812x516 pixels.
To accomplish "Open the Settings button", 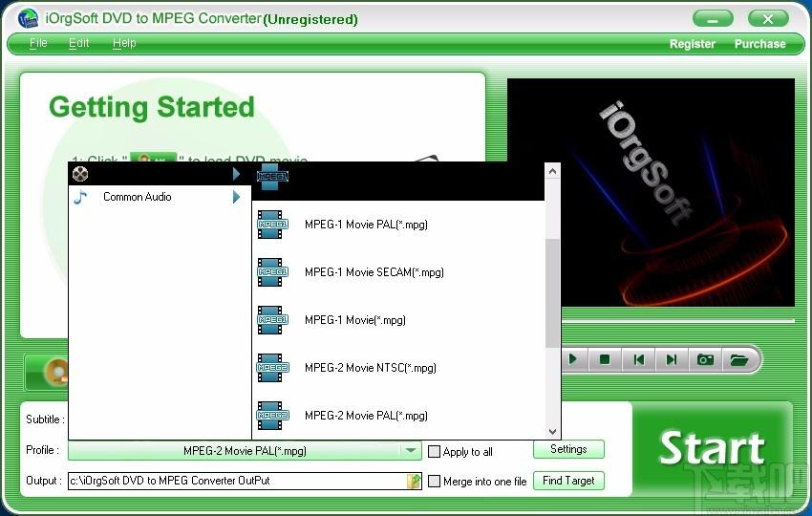I will (568, 449).
